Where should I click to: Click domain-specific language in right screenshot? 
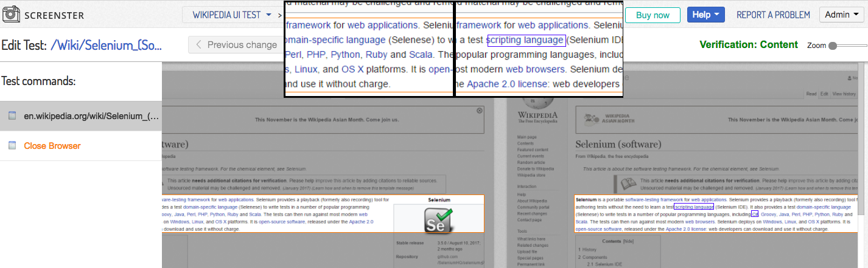click(x=824, y=207)
